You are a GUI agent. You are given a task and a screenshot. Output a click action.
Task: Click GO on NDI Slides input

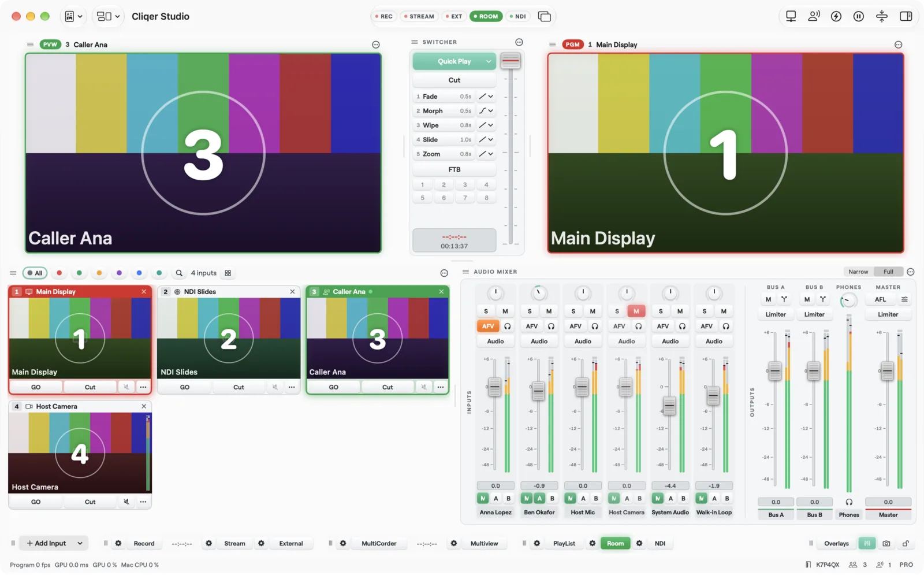pyautogui.click(x=185, y=387)
